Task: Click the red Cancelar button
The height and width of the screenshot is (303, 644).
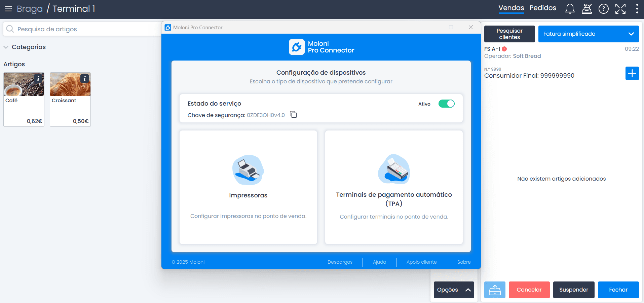Action: 529,290
